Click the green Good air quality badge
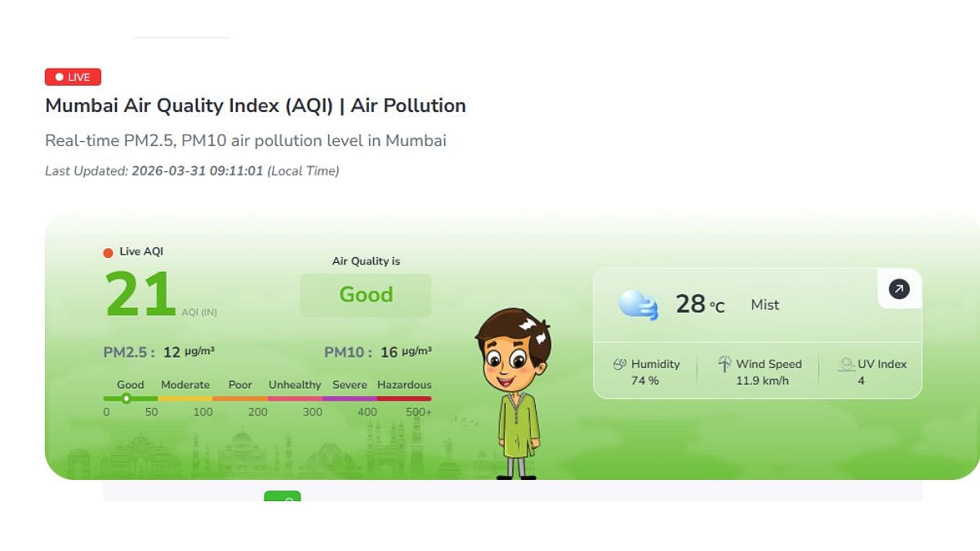 (366, 295)
